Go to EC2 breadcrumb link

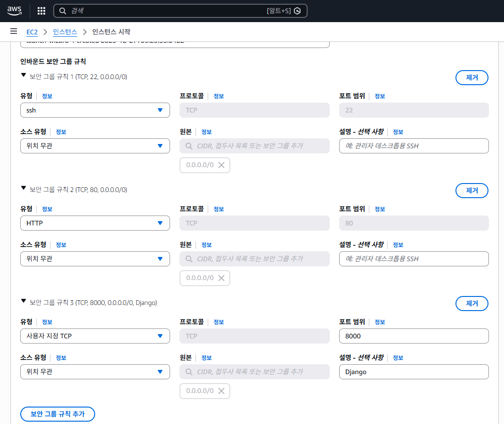click(x=32, y=32)
